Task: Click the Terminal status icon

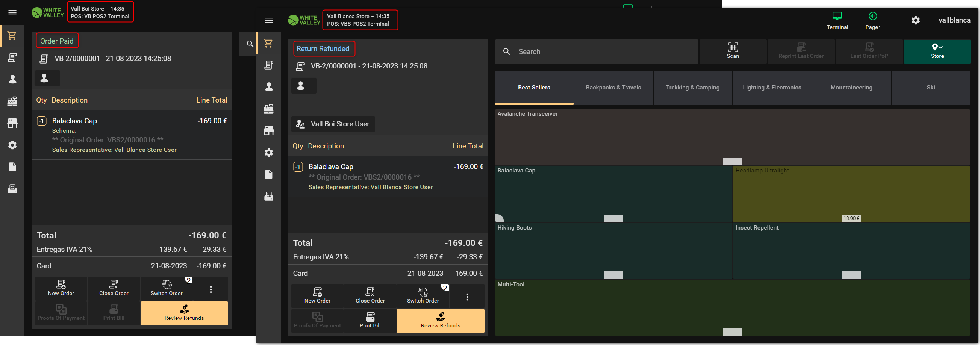Action: click(x=837, y=17)
